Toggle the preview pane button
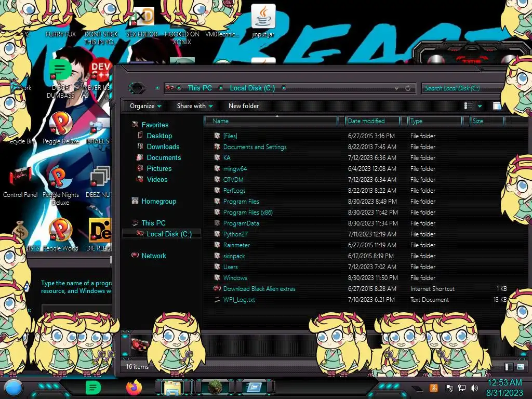This screenshot has height=399, width=532. (x=497, y=106)
